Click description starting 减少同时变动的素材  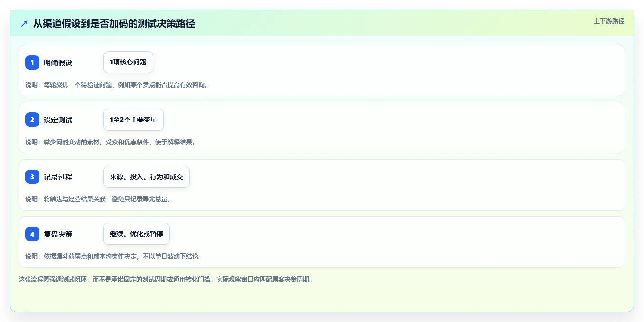[x=111, y=142]
